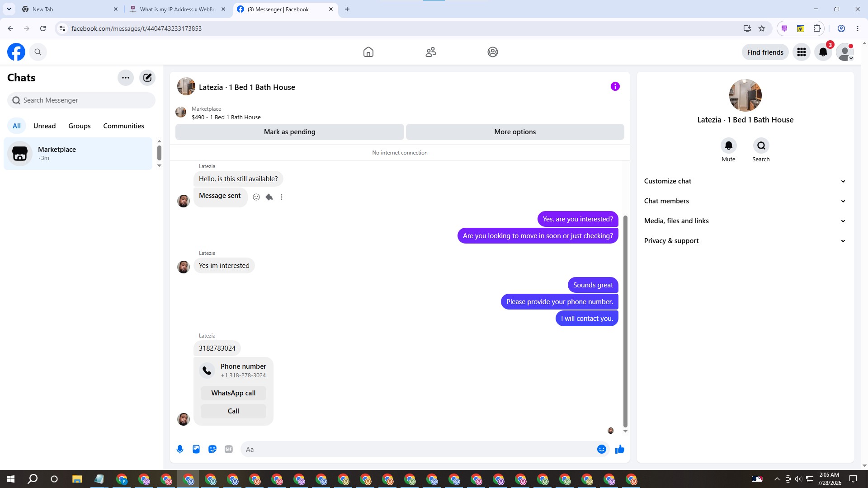Expand the Chat members section
868x488 pixels.
745,201
